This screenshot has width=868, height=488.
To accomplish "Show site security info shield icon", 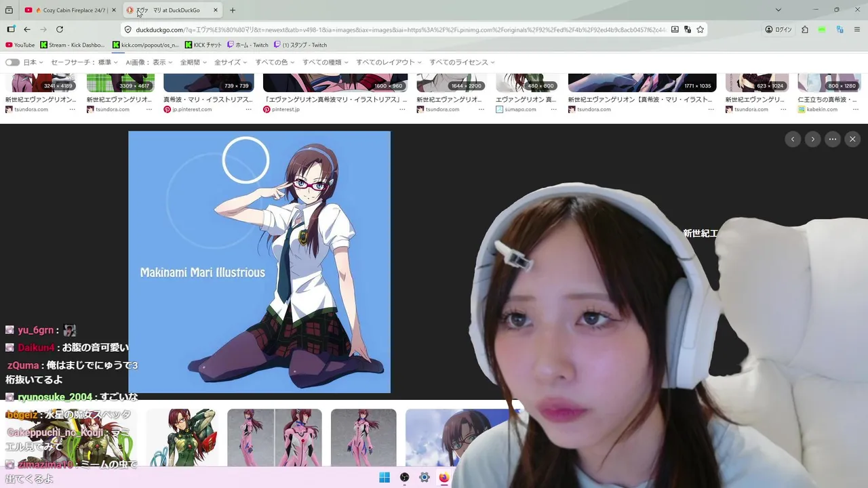I will pyautogui.click(x=127, y=30).
